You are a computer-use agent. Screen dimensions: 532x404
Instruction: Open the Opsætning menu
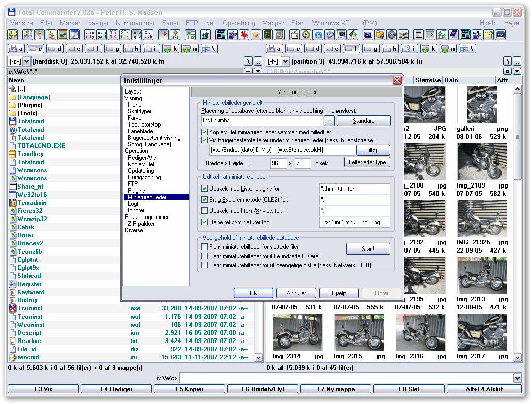click(238, 23)
